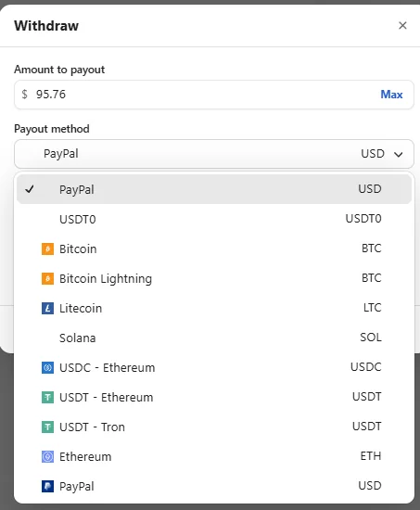Click the Max amount link
420x510 pixels.
pyautogui.click(x=391, y=95)
